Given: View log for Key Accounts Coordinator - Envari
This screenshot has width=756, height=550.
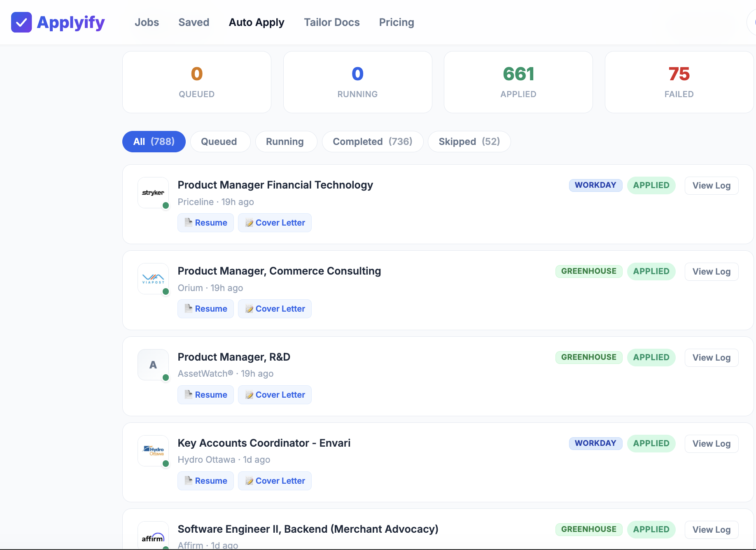Looking at the screenshot, I should (712, 444).
